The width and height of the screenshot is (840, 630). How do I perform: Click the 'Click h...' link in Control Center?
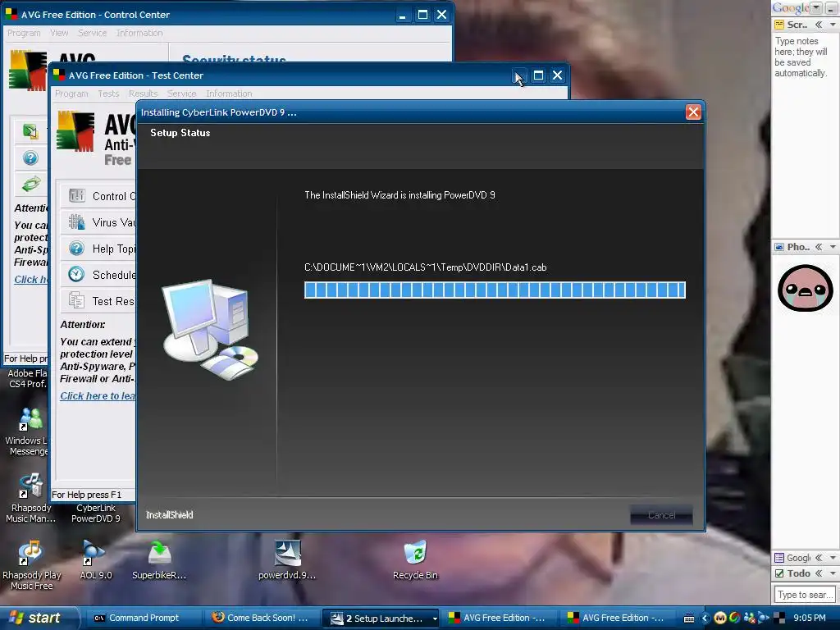point(30,279)
